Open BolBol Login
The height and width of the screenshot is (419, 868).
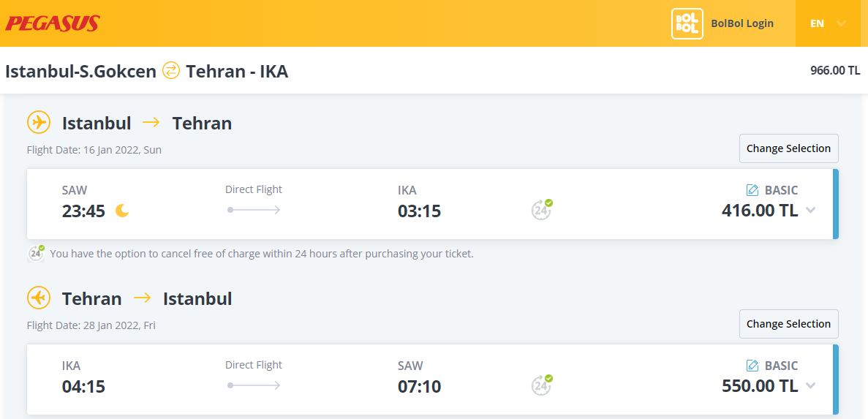pos(741,23)
